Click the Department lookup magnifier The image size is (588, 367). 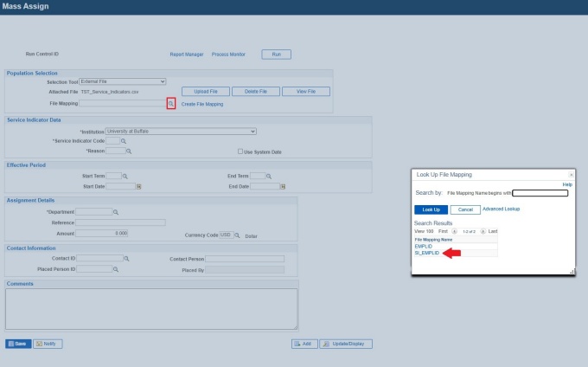point(116,211)
